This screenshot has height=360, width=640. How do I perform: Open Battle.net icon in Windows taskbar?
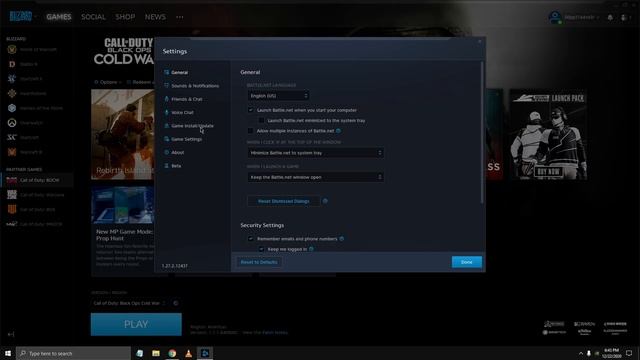(205, 353)
